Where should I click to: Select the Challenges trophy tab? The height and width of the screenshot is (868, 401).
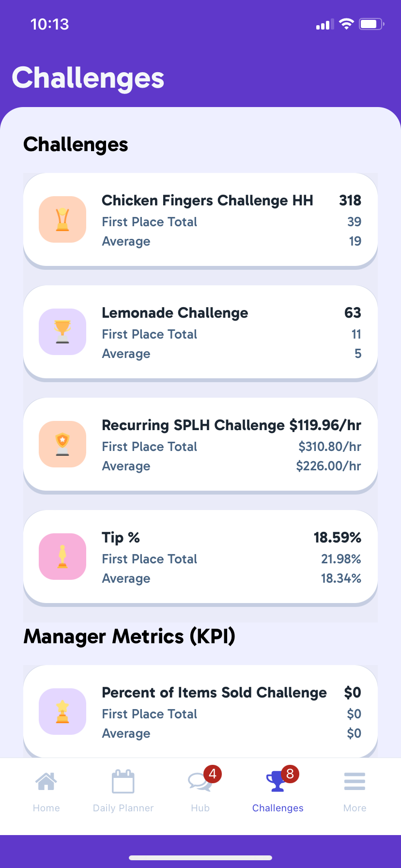point(277,782)
